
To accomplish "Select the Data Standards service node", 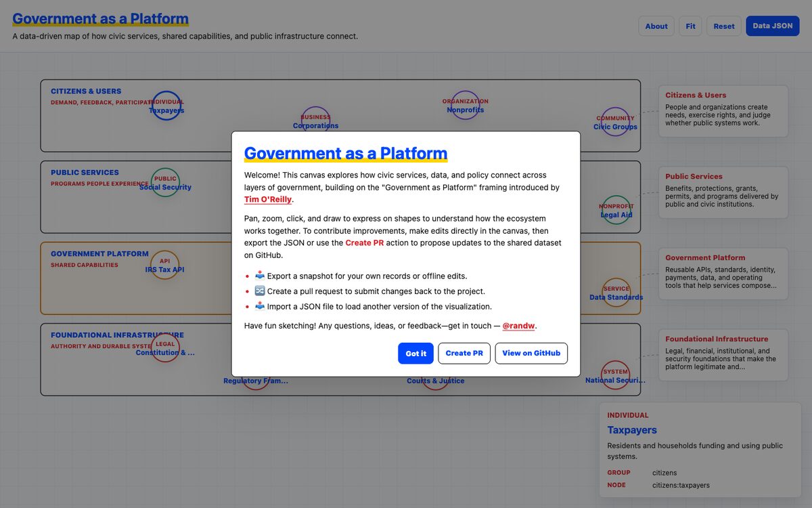I will click(x=616, y=292).
